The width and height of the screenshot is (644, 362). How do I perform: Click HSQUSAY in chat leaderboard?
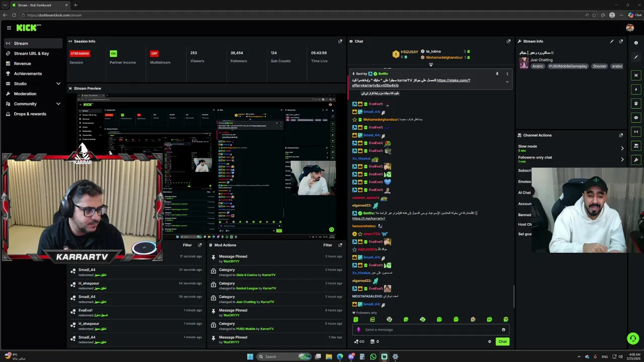409,52
